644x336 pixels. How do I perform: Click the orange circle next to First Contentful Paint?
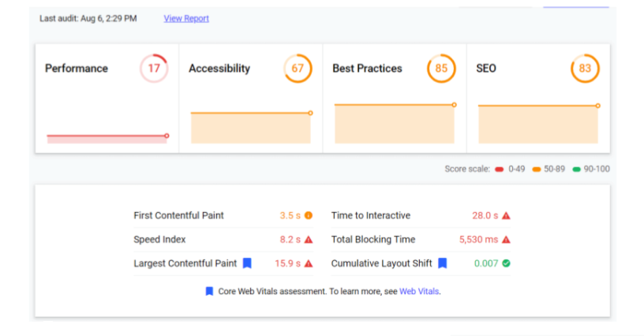(309, 215)
